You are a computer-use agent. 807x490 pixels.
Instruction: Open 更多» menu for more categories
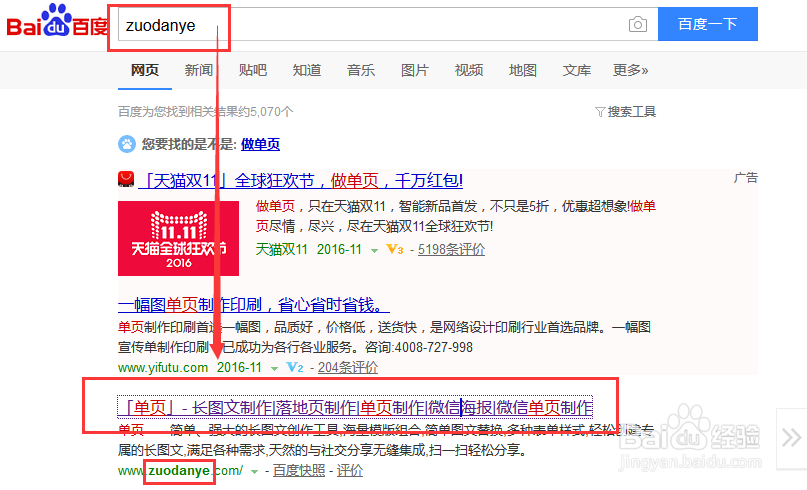pos(630,70)
